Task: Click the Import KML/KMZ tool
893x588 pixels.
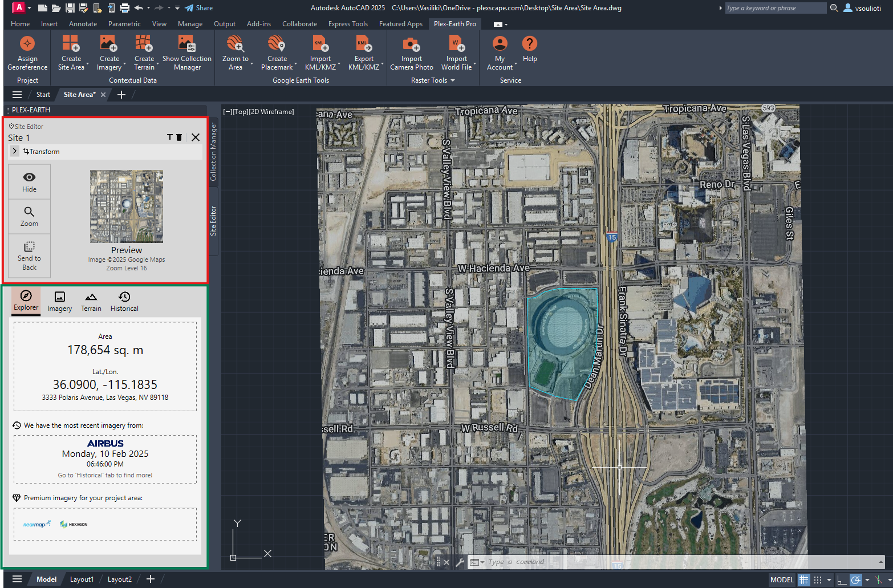Action: coord(320,53)
